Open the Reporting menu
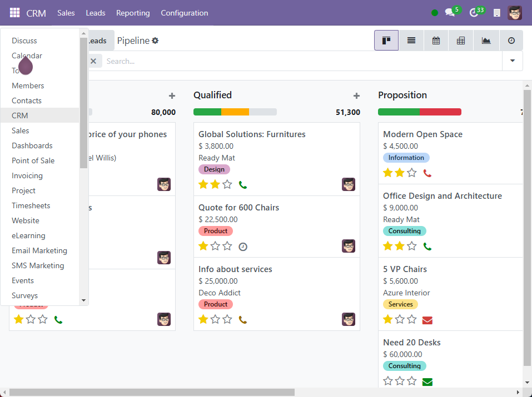 133,13
